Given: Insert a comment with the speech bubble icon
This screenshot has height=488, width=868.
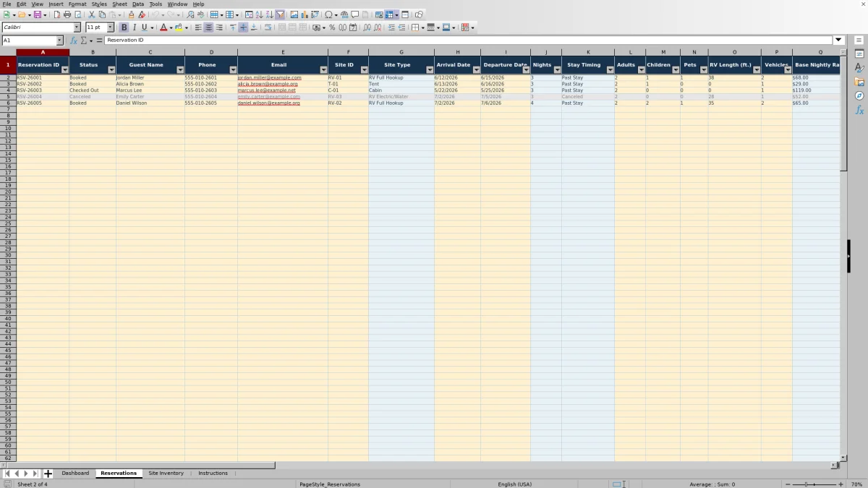Looking at the screenshot, I should [355, 14].
